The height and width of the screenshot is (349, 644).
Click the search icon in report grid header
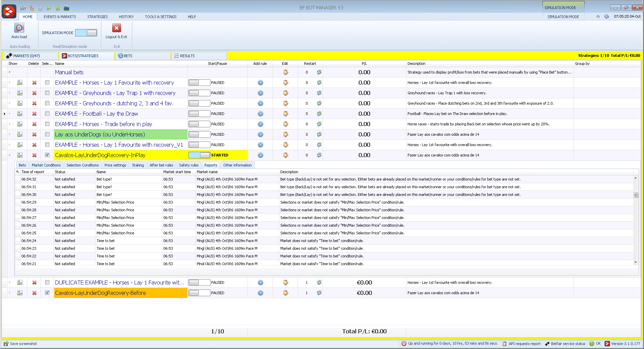pyautogui.click(x=17, y=172)
